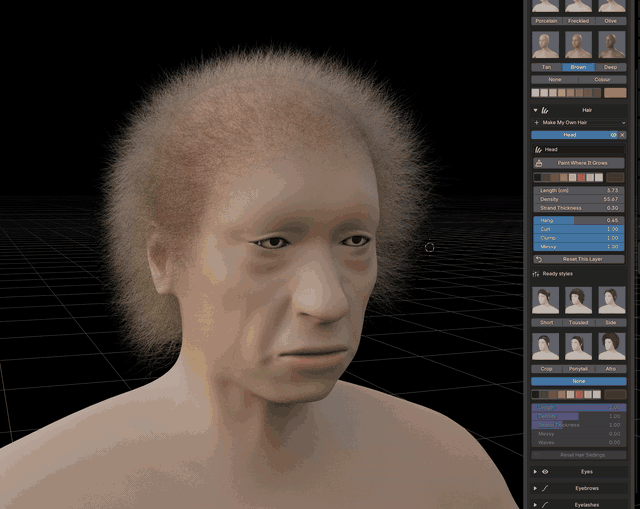Apply the Side ready hairstyle
This screenshot has height=509, width=640.
point(611,322)
